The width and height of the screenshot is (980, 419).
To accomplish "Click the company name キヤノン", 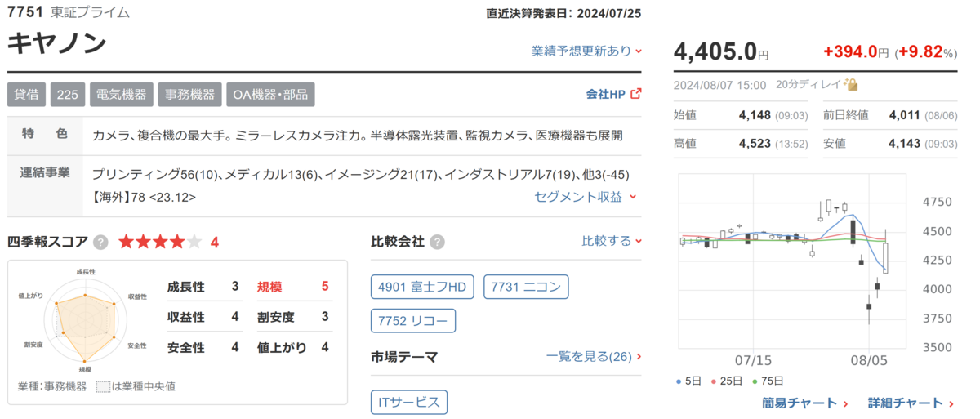I will click(x=57, y=44).
